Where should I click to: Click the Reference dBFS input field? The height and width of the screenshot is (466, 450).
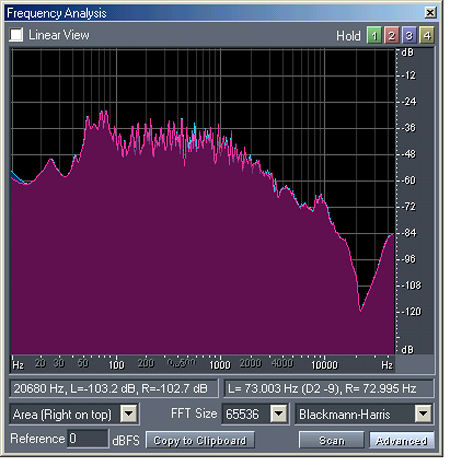(x=88, y=439)
